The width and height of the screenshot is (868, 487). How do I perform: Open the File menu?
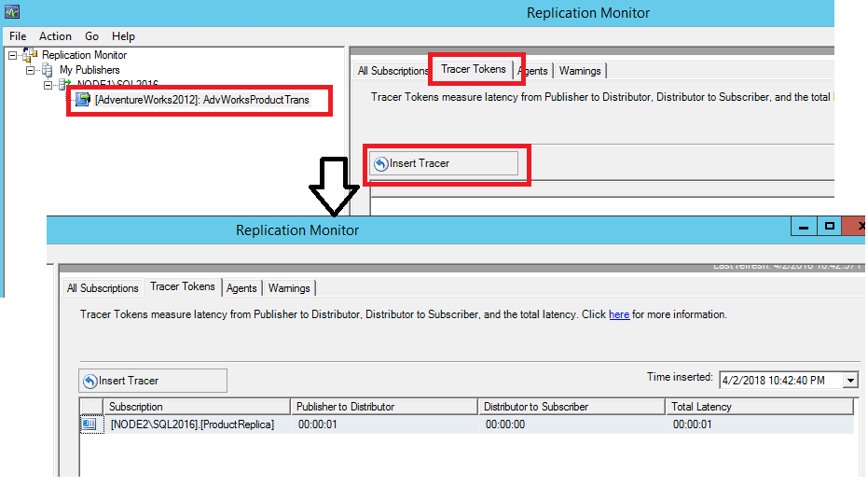[x=18, y=36]
